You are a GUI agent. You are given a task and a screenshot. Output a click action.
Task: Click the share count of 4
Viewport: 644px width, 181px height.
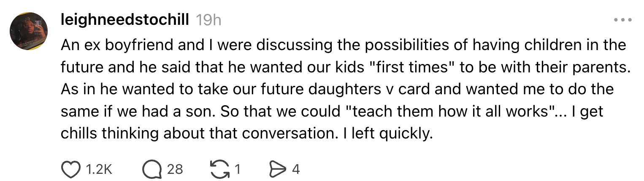(x=295, y=169)
